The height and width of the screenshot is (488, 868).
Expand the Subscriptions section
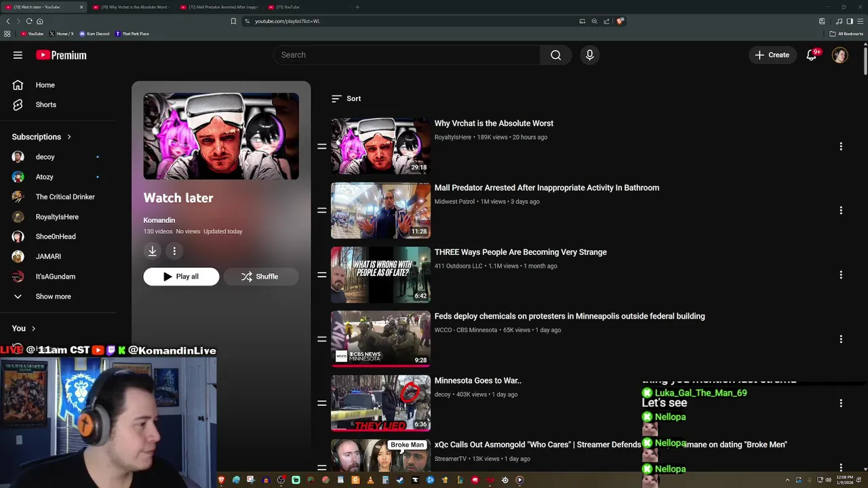click(x=41, y=137)
